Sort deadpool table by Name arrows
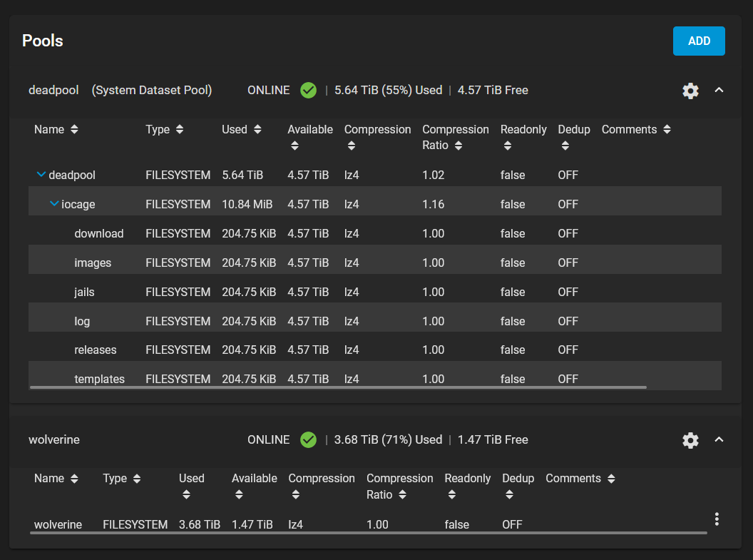Image resolution: width=753 pixels, height=560 pixels. coord(74,130)
